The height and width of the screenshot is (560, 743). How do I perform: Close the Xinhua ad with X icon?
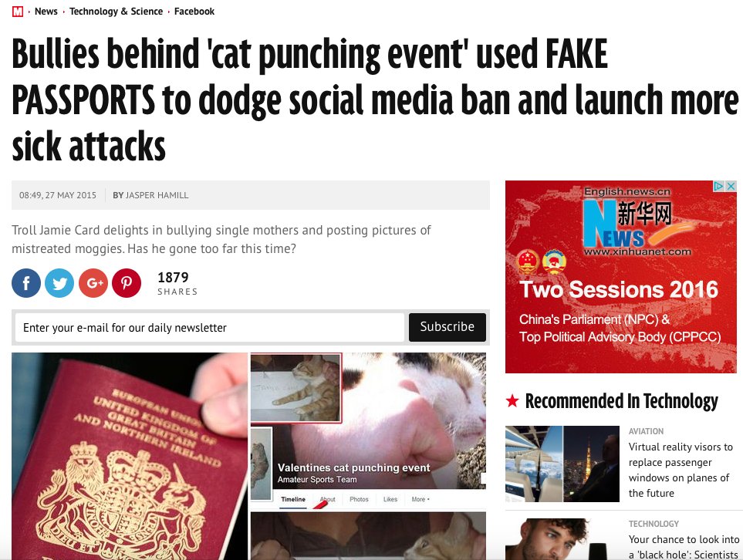point(731,186)
